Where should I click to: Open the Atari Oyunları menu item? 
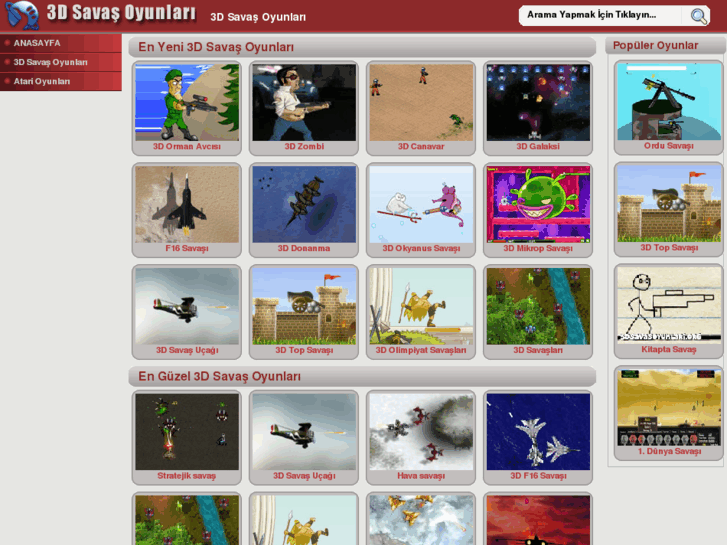click(x=61, y=81)
